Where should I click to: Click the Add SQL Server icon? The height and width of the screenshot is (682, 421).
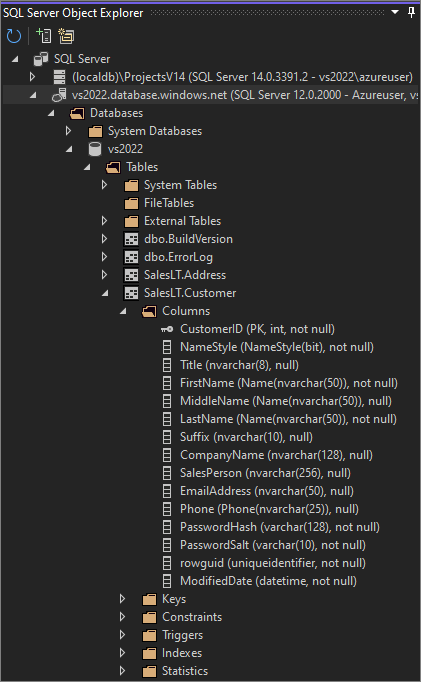[43, 36]
